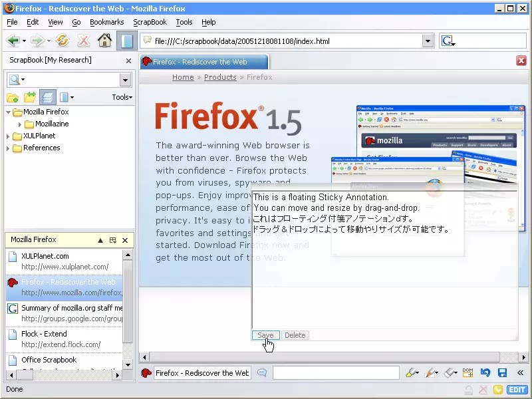Close the tab with red X button
The width and height of the screenshot is (532, 399).
(x=521, y=61)
